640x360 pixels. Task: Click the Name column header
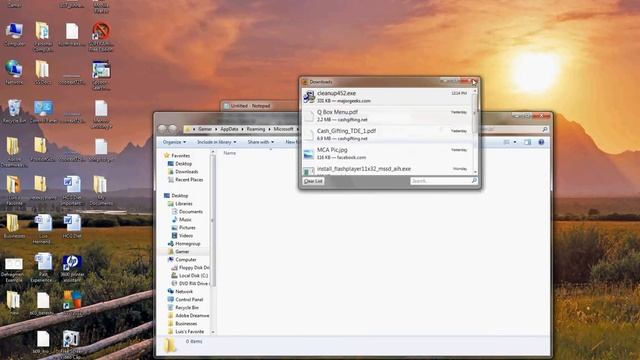click(230, 153)
